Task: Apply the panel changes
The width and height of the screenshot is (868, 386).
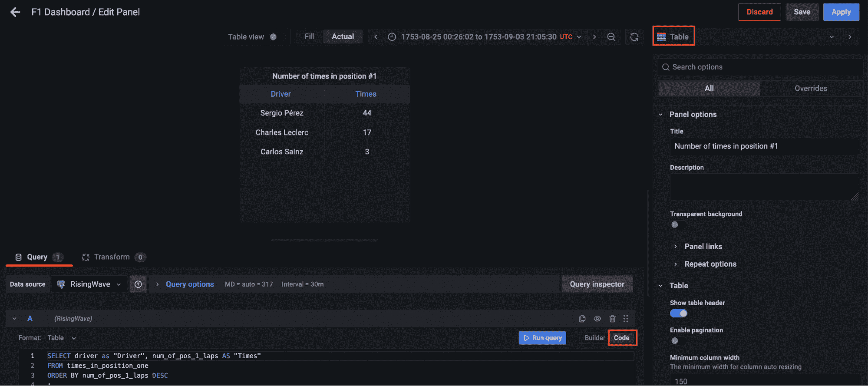Action: point(841,12)
